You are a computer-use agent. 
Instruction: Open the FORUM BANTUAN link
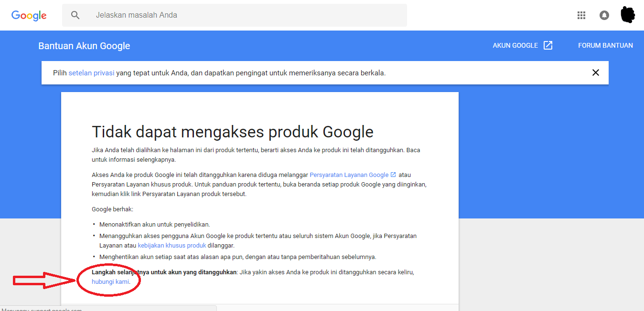605,45
